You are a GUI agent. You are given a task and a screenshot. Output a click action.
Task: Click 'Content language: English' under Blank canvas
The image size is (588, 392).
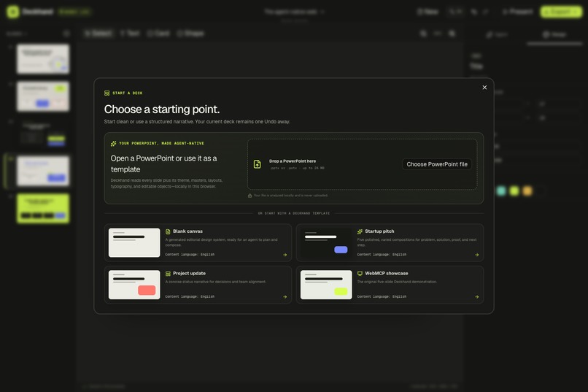pyautogui.click(x=190, y=254)
